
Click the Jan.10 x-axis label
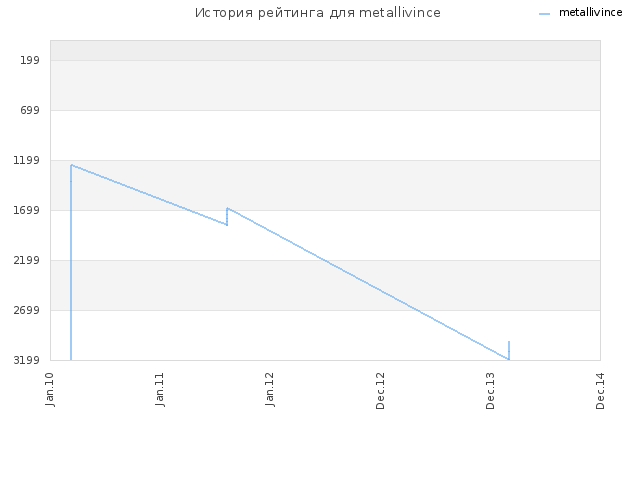tap(50, 389)
